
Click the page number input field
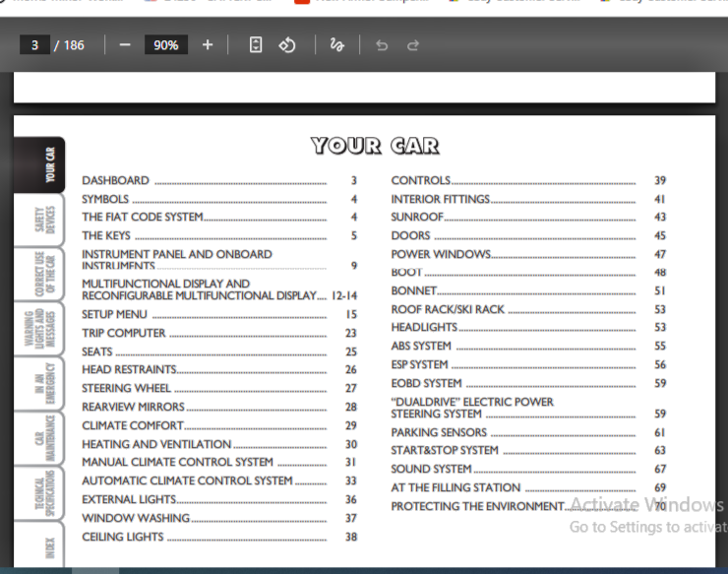coord(35,45)
